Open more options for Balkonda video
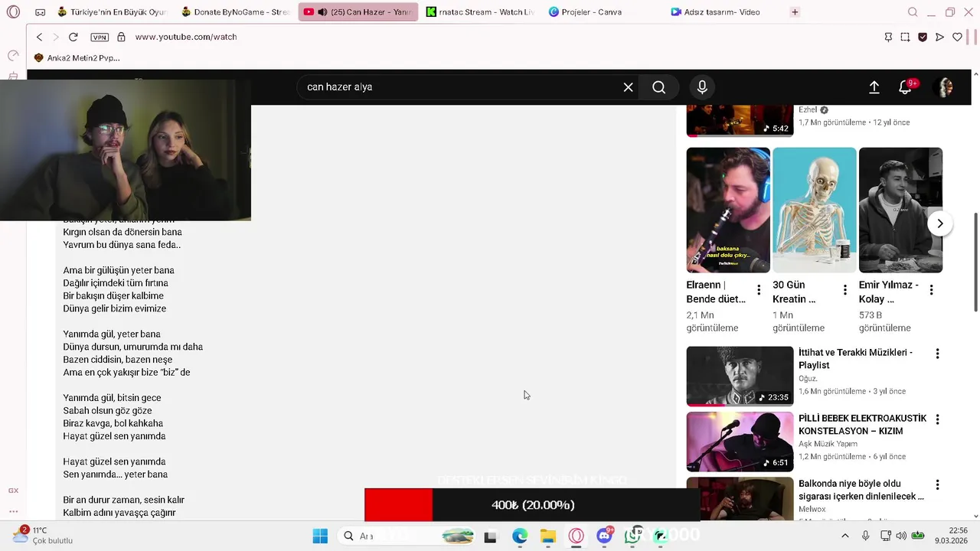Image resolution: width=980 pixels, height=551 pixels. (937, 484)
